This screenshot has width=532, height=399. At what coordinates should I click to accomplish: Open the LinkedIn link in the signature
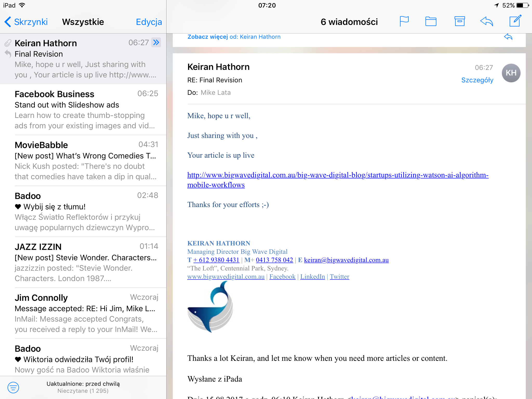point(312,277)
